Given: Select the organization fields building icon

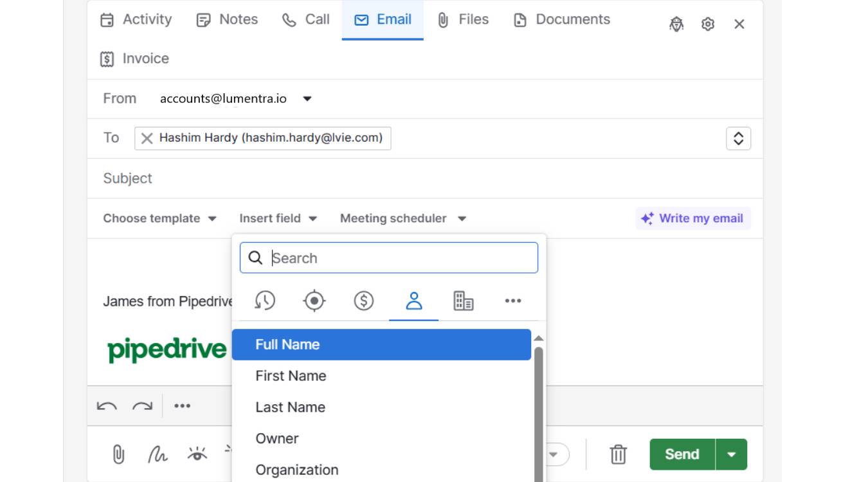Looking at the screenshot, I should click(463, 300).
